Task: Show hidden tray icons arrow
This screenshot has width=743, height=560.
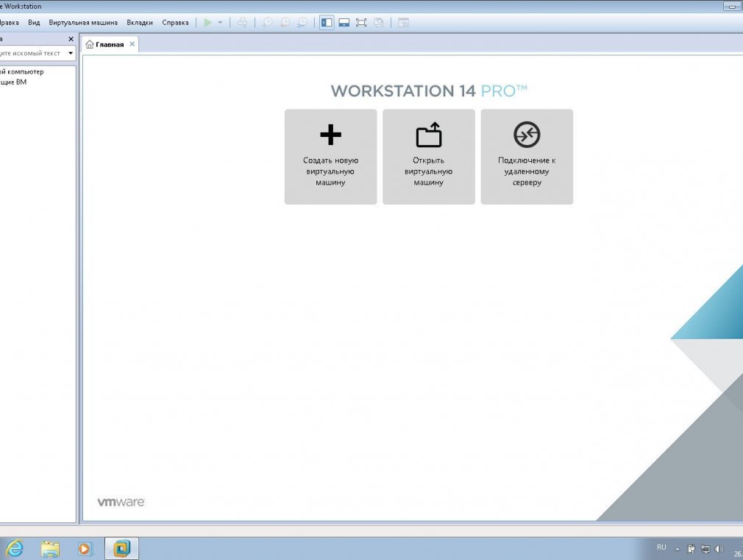Action: point(678,549)
